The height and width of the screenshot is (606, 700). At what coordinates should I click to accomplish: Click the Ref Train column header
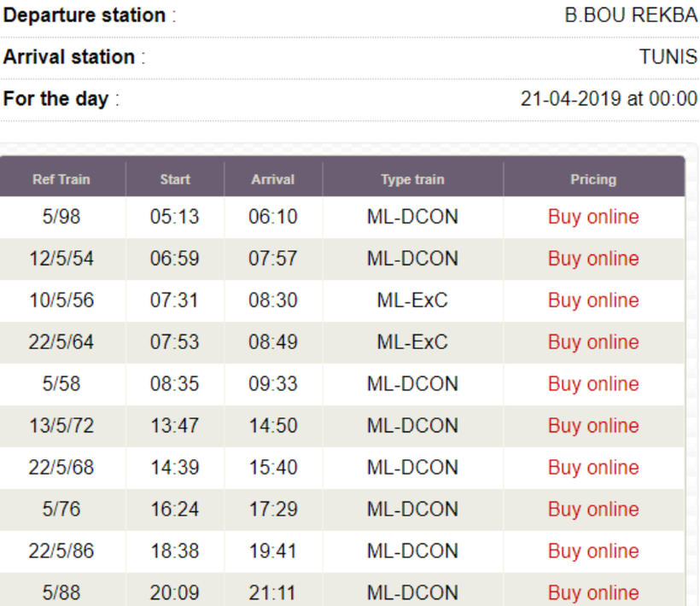click(x=61, y=179)
